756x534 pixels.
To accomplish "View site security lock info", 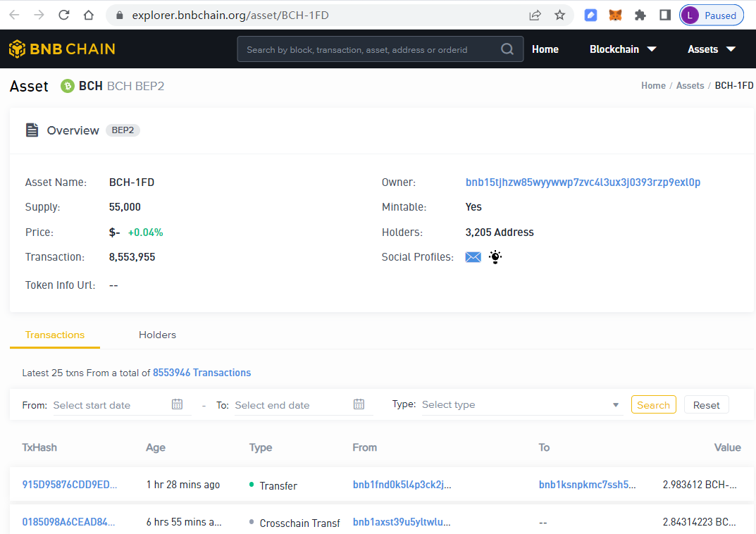I will coord(120,15).
